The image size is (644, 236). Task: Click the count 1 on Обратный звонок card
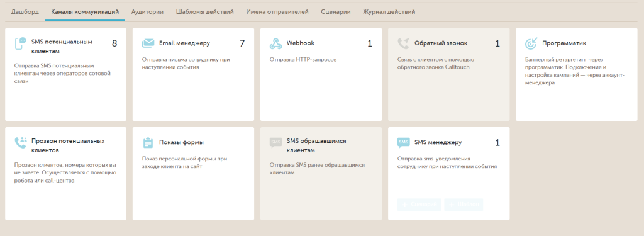point(497,43)
